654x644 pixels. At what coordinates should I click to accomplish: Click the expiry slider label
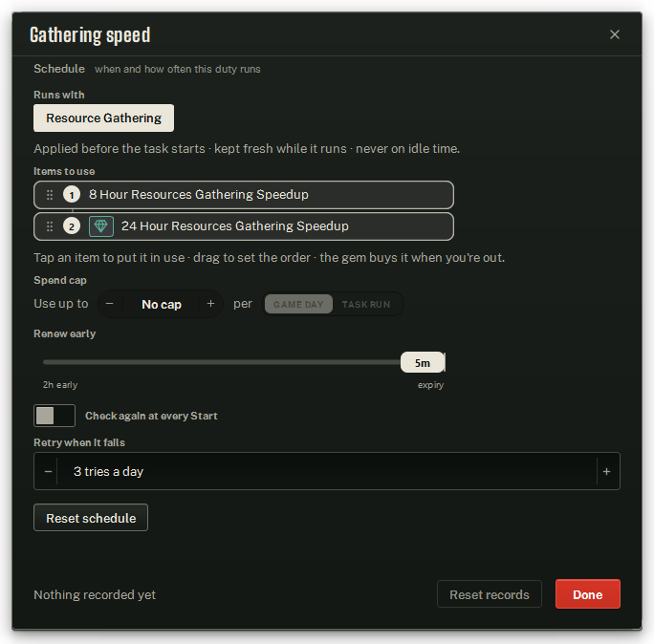(430, 385)
